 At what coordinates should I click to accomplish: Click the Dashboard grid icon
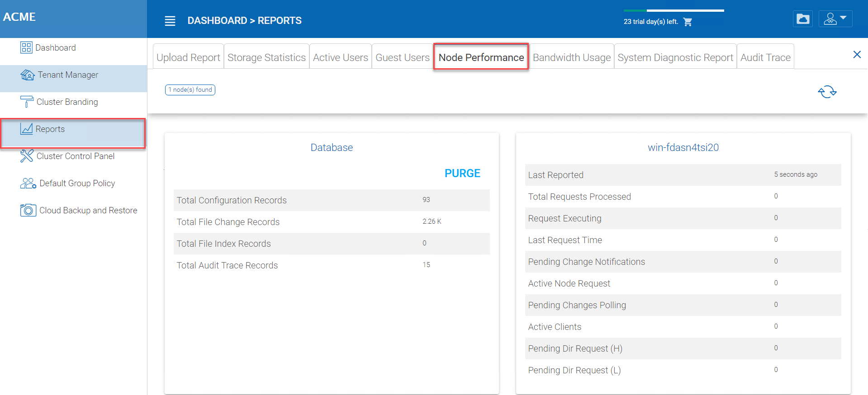pos(26,47)
